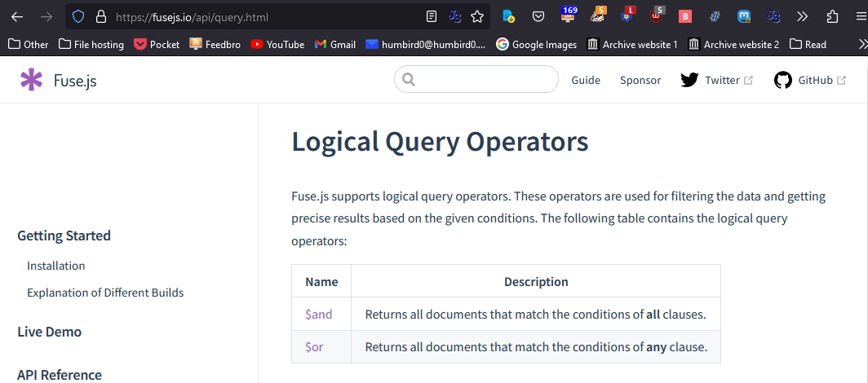Bookmark this page with the star icon
The width and height of the screenshot is (868, 383).
[477, 16]
